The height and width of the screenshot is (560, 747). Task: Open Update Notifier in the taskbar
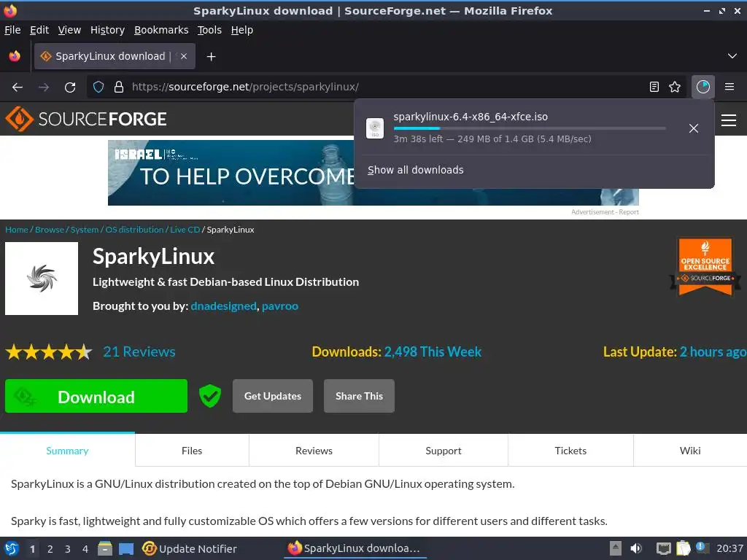coord(190,548)
